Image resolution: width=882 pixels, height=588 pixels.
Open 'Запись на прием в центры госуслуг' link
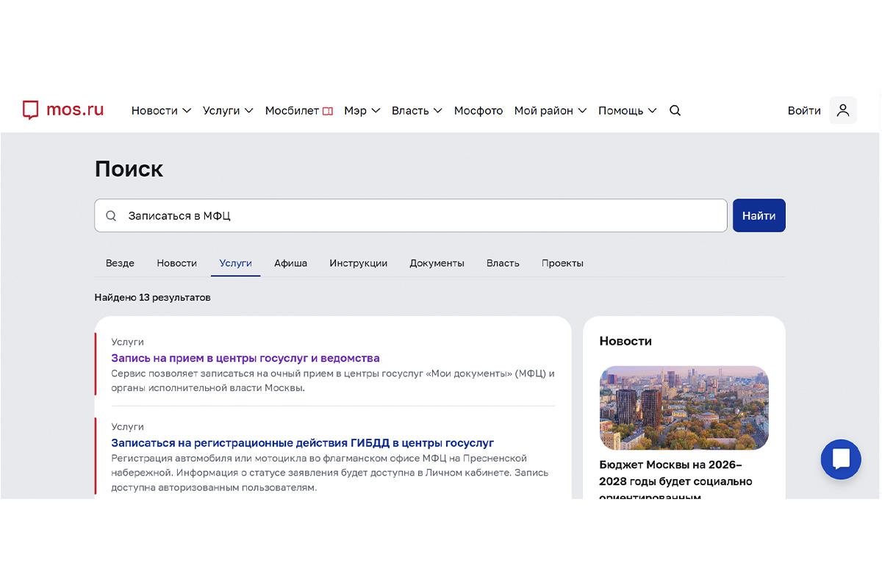[245, 358]
